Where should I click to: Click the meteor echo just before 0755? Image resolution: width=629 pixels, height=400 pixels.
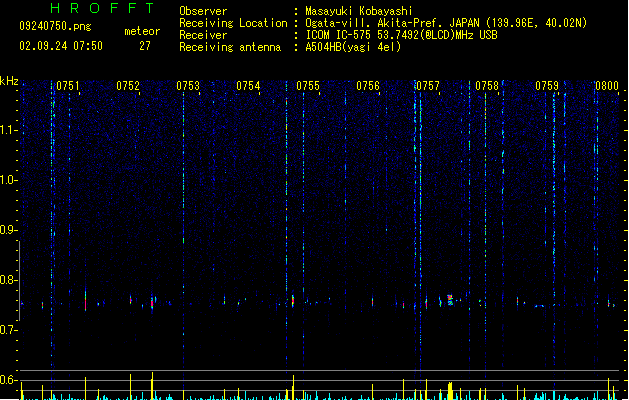pos(293,301)
